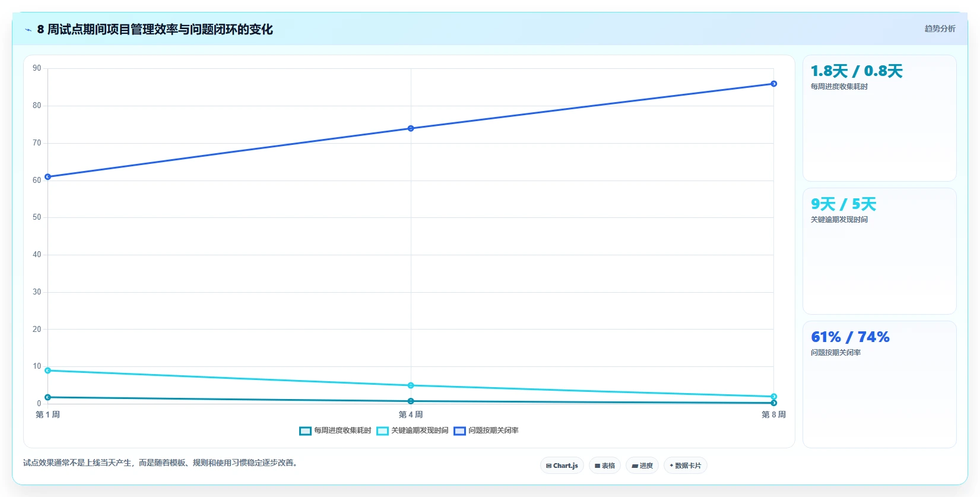The height and width of the screenshot is (497, 980).
Task: Select the teal 第 8 周 point near zero
Action: click(773, 403)
